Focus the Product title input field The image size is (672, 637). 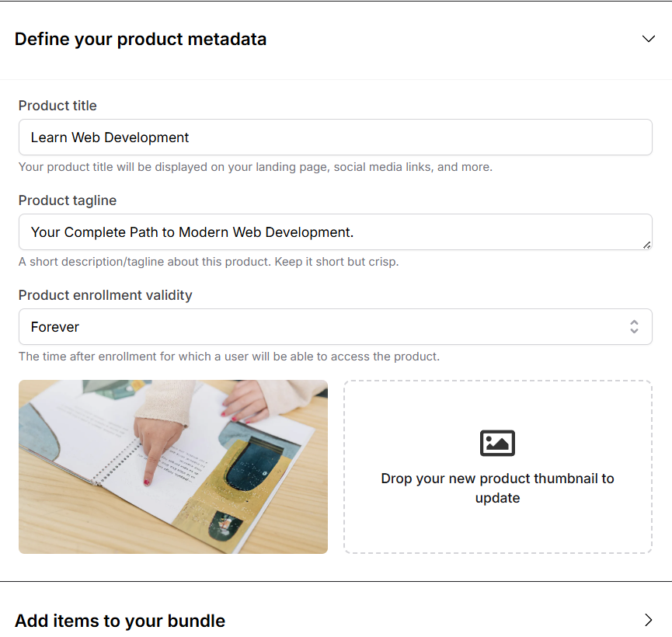[x=335, y=137]
